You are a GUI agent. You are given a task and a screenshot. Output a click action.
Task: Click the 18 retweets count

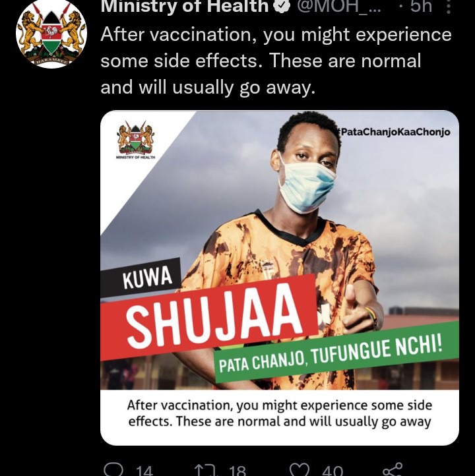tap(237, 470)
